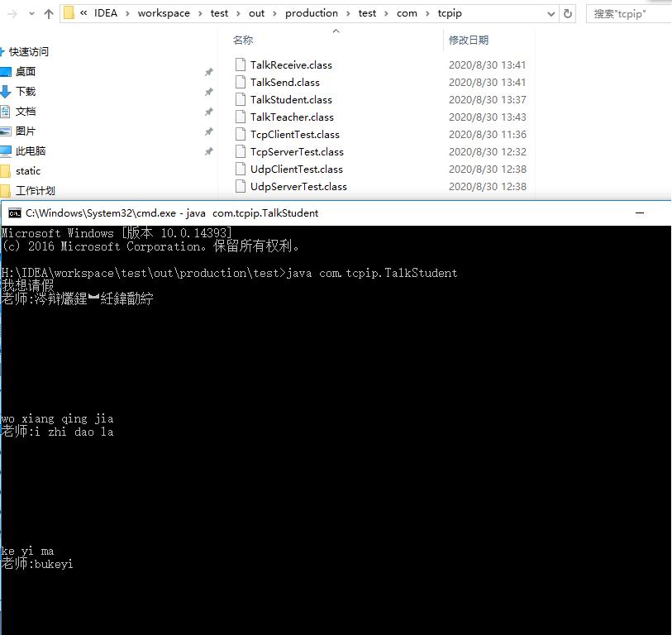672x635 pixels.
Task: Select TalkStudent.class file icon
Action: click(241, 99)
